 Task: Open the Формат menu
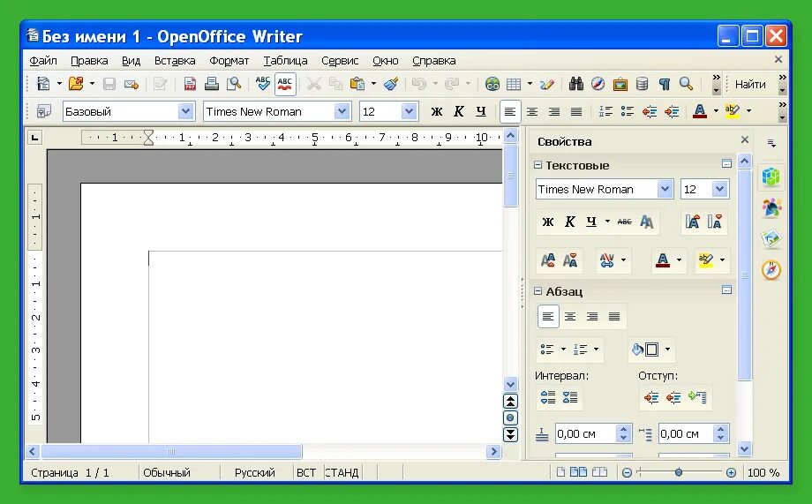229,61
